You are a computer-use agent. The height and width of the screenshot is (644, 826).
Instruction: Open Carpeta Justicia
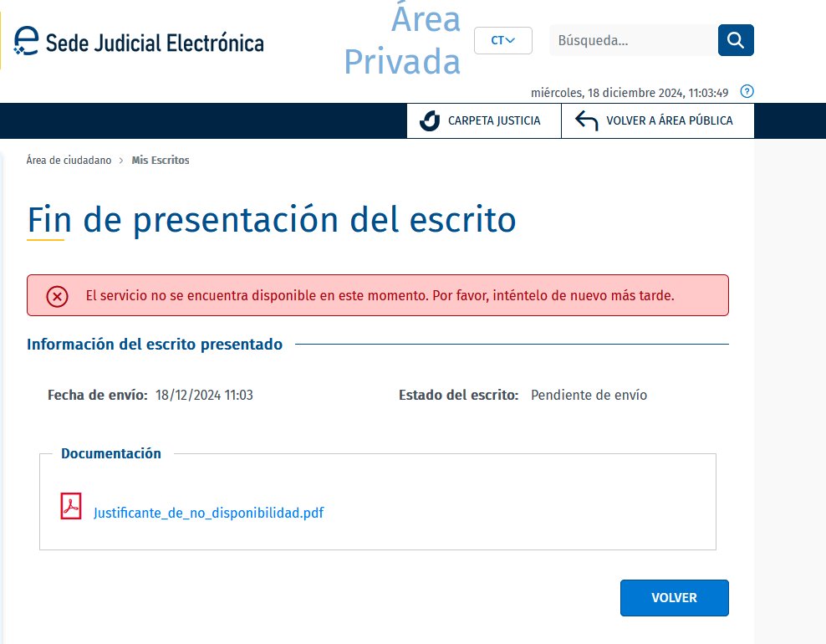tap(483, 120)
